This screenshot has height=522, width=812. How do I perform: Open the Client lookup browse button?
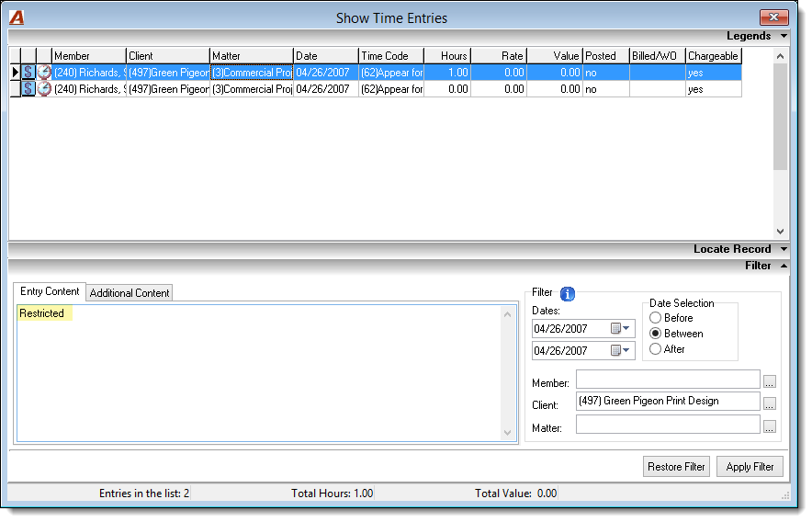pyautogui.click(x=770, y=403)
